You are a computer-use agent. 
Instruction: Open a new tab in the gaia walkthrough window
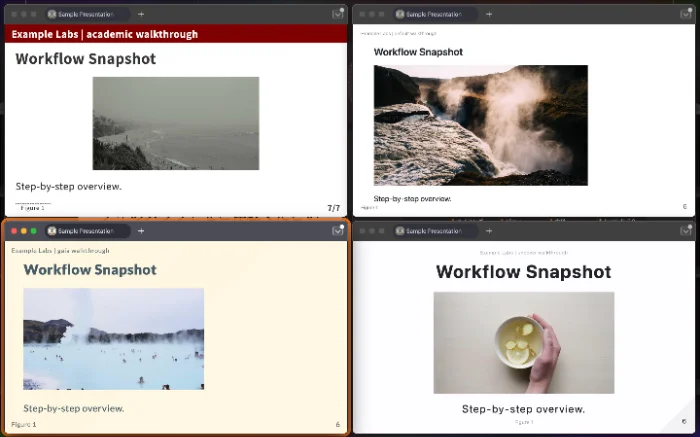click(x=140, y=231)
